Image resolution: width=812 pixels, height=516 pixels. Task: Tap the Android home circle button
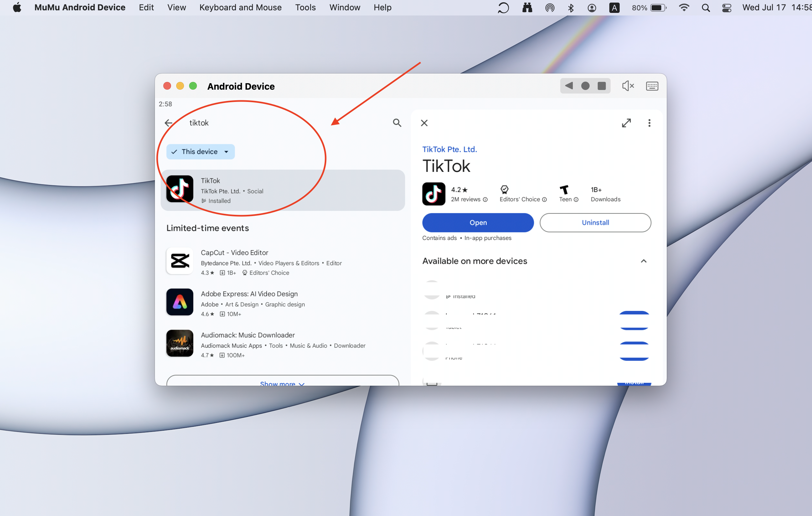coord(585,86)
